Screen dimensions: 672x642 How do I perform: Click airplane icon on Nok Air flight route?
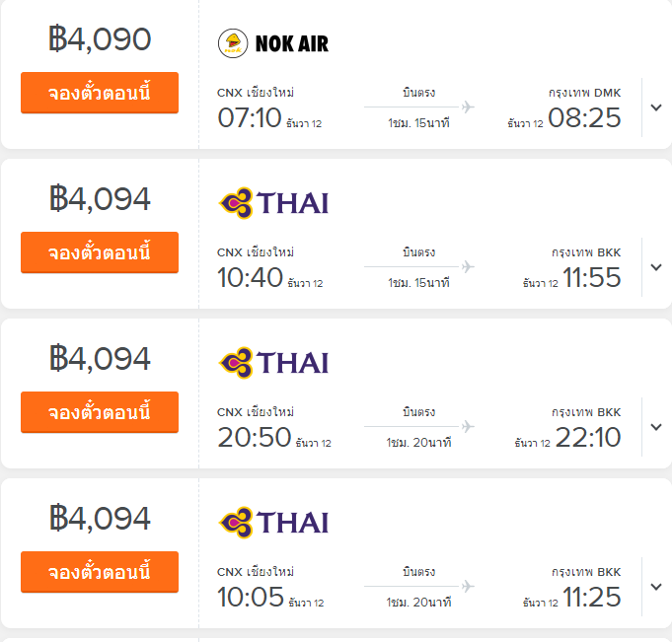(468, 107)
